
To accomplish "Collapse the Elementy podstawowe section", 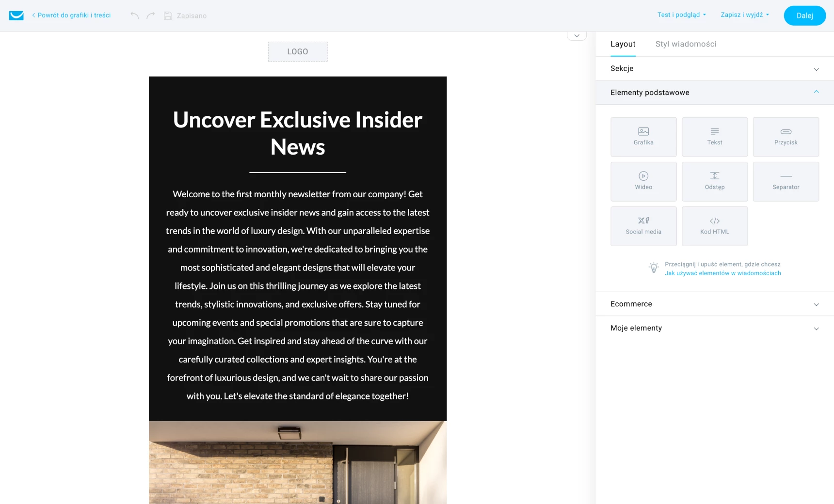I will click(x=714, y=93).
